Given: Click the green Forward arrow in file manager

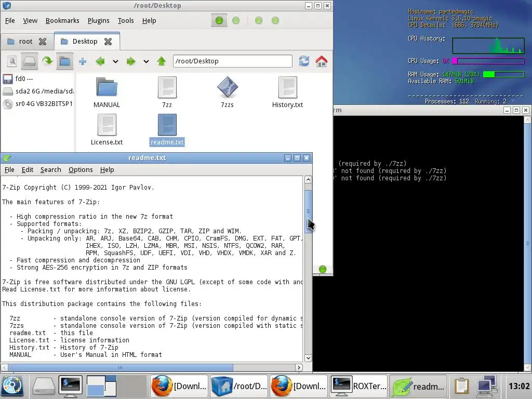Looking at the screenshot, I should coord(130,61).
